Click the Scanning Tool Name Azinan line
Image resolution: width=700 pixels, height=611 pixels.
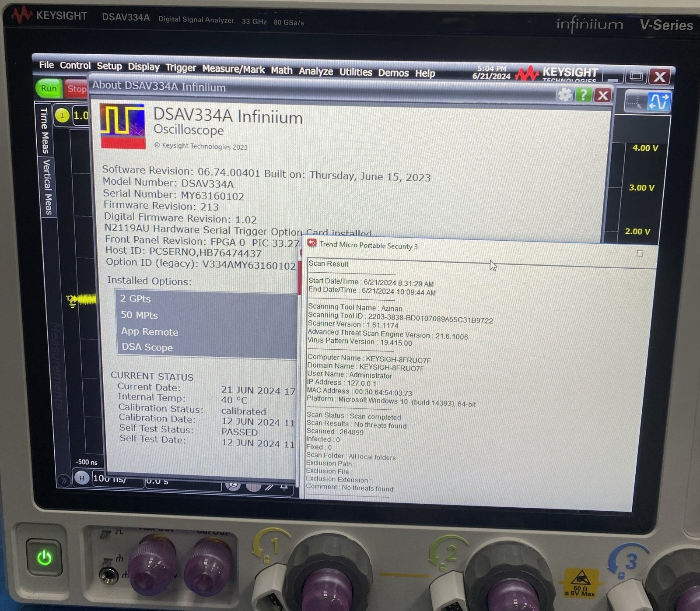[x=355, y=307]
